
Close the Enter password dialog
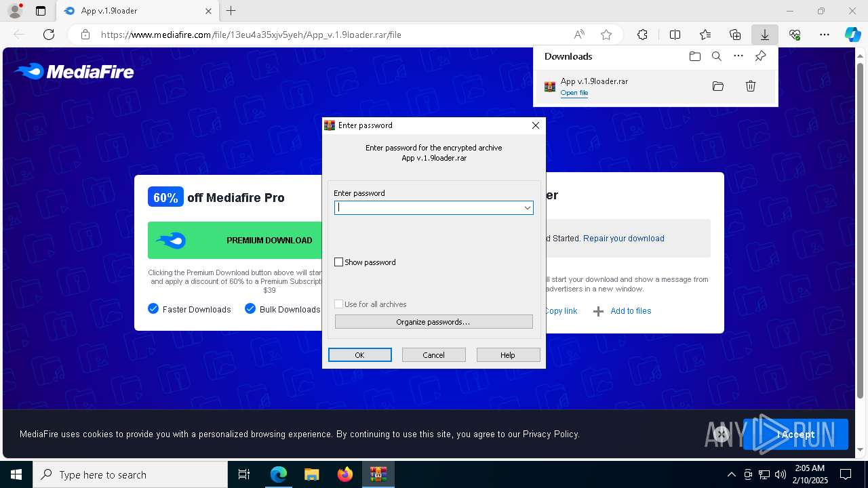[x=536, y=125]
